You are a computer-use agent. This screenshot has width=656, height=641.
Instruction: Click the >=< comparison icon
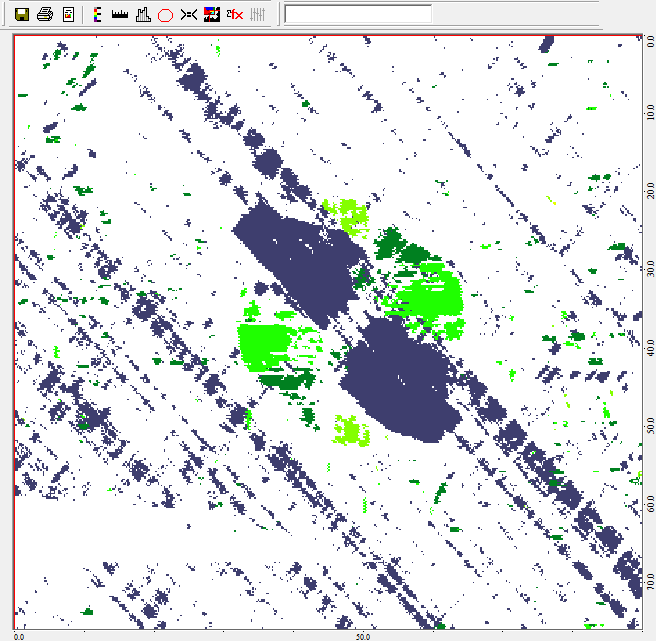click(188, 14)
